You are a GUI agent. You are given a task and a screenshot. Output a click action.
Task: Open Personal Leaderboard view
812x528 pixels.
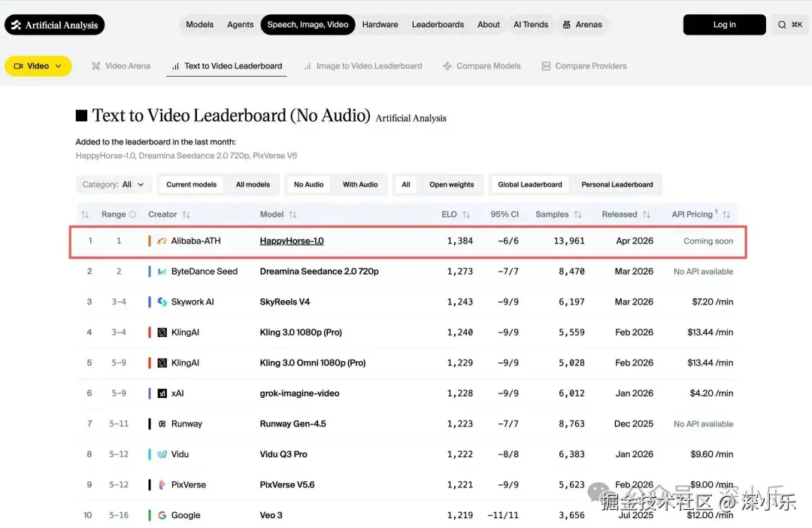point(617,184)
